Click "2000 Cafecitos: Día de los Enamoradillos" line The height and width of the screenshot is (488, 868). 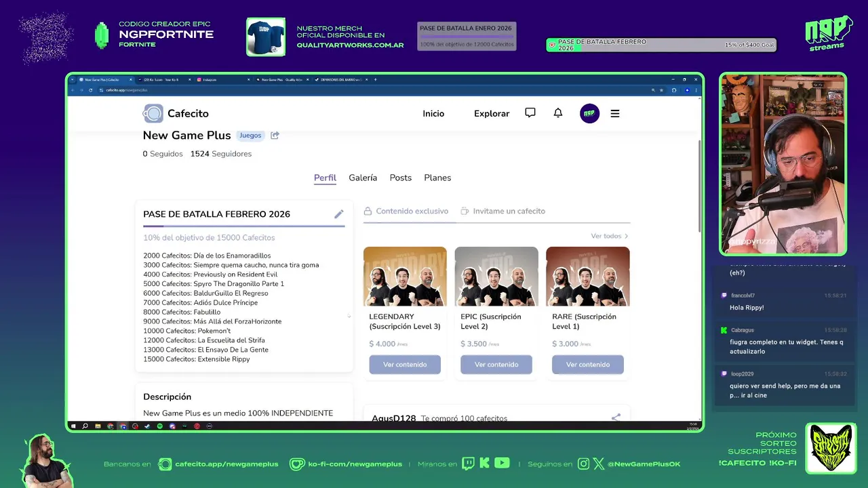coord(207,256)
